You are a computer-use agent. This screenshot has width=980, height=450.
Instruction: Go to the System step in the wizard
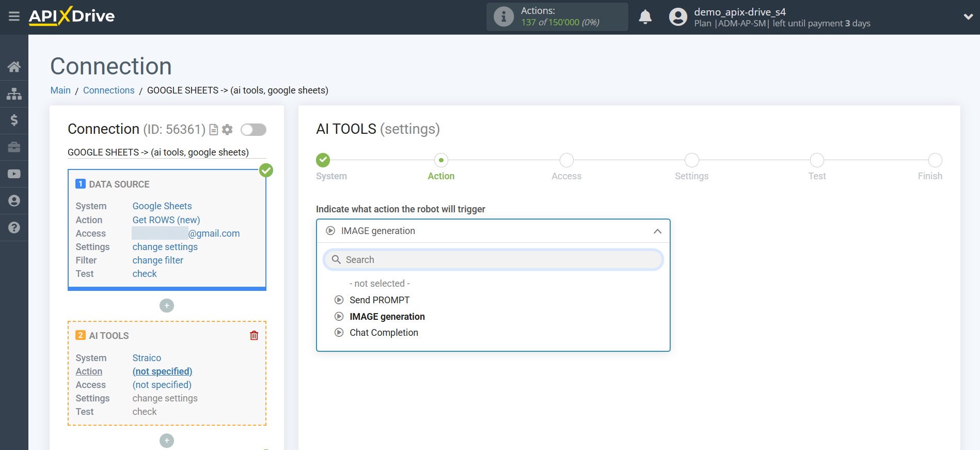click(x=323, y=160)
